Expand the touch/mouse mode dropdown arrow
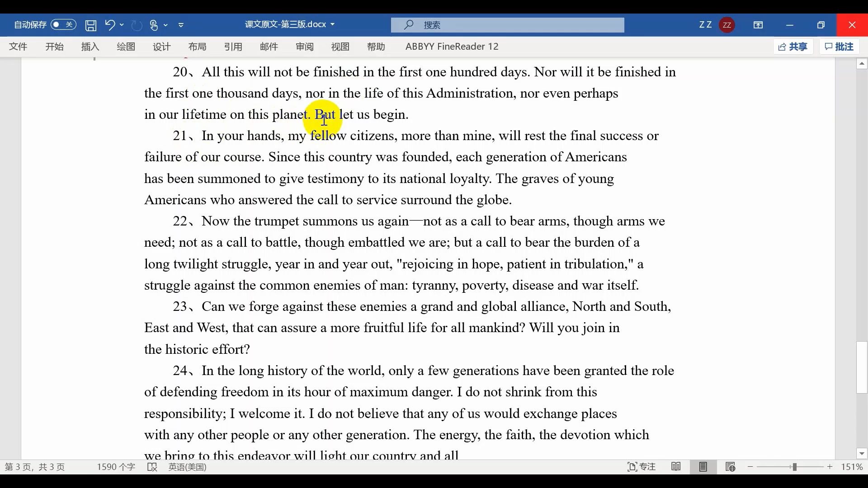Screen dimensions: 868x488 [166, 25]
